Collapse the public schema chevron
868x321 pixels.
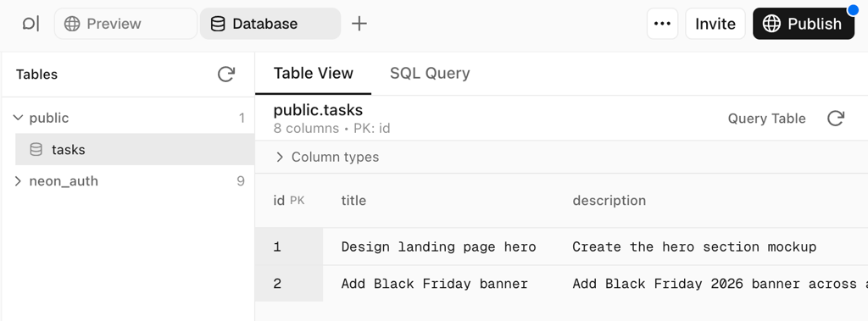pyautogui.click(x=19, y=118)
